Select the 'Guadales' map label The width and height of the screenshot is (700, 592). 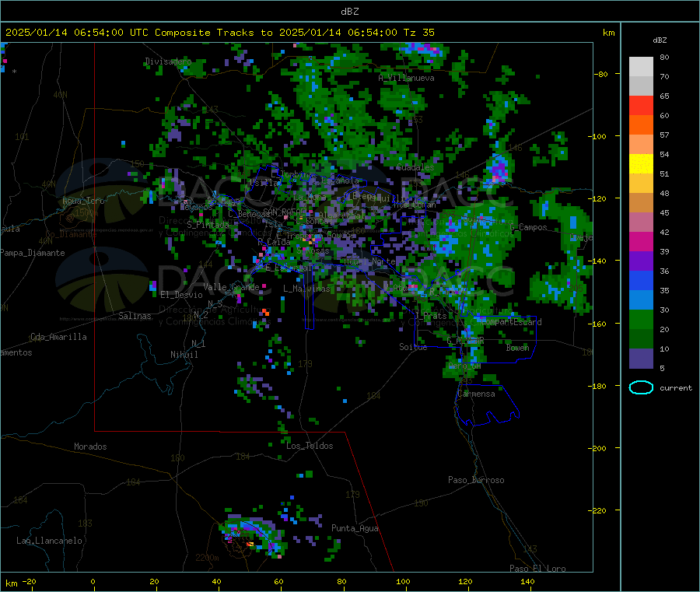(415, 167)
